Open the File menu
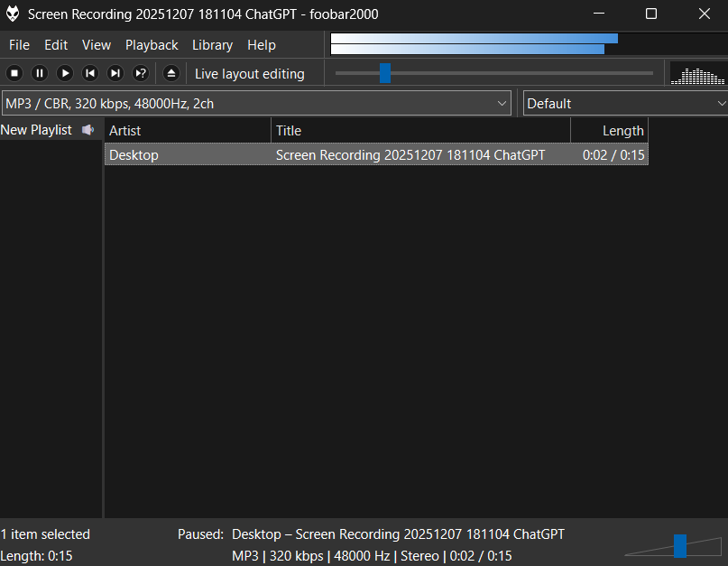 tap(19, 45)
